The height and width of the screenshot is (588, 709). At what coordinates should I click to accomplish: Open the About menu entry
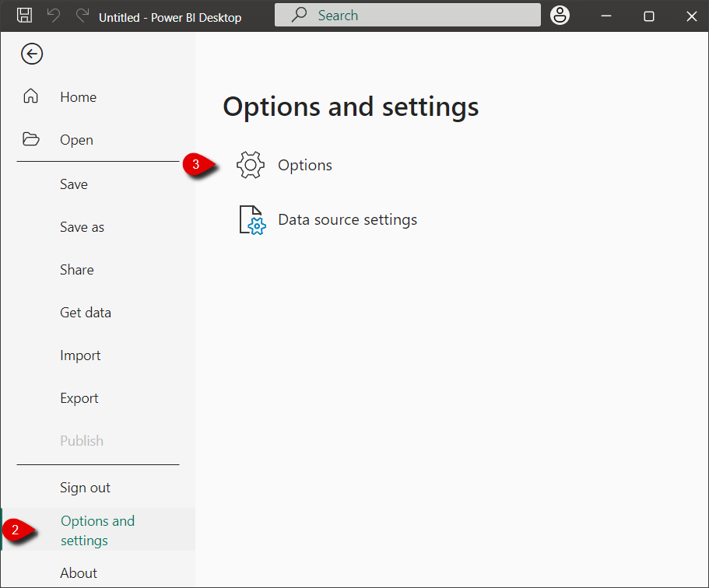click(x=79, y=573)
